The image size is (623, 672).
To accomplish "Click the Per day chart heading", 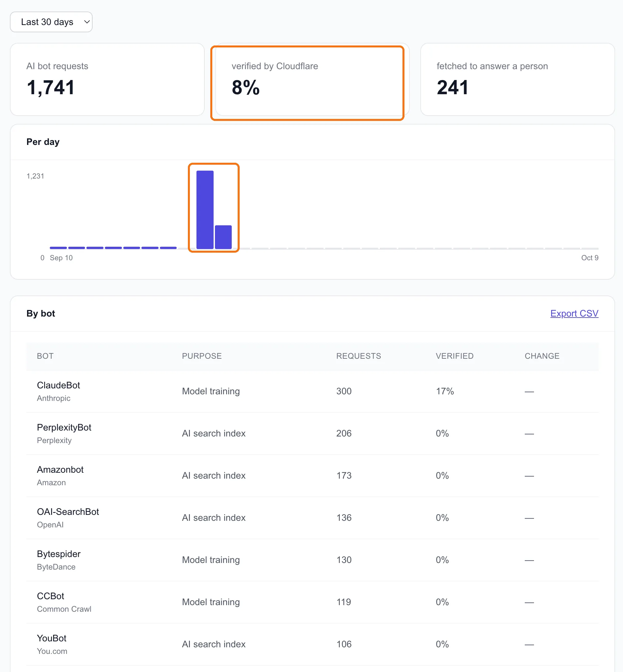I will pyautogui.click(x=43, y=142).
